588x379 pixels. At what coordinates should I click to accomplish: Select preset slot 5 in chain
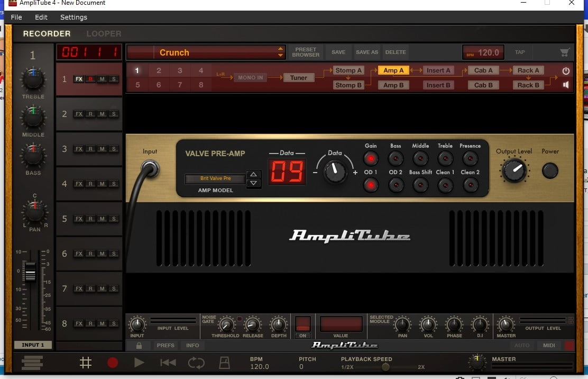tap(137, 85)
